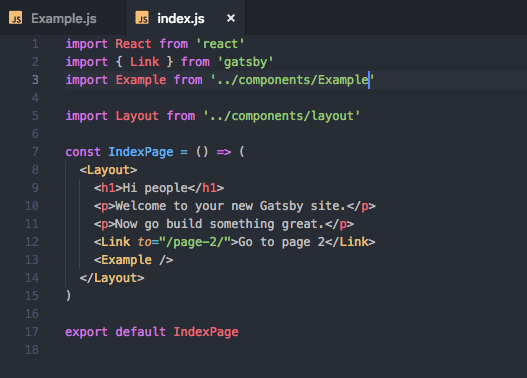Click the word React on line 1
This screenshot has width=527, height=378.
pyautogui.click(x=133, y=44)
